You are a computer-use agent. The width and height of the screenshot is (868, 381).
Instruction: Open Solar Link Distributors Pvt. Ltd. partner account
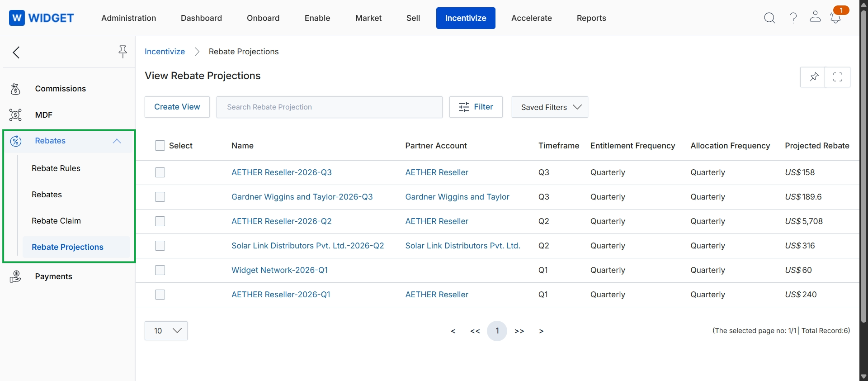pos(463,246)
